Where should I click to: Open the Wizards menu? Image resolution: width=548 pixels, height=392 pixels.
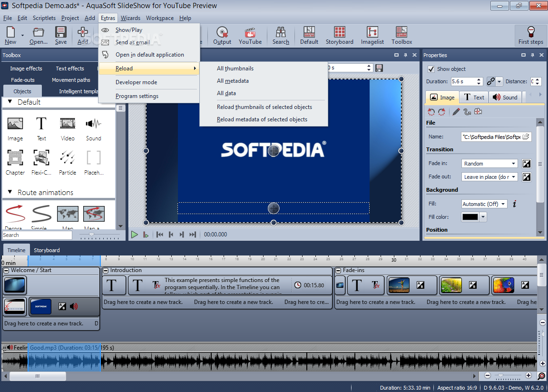pos(130,18)
